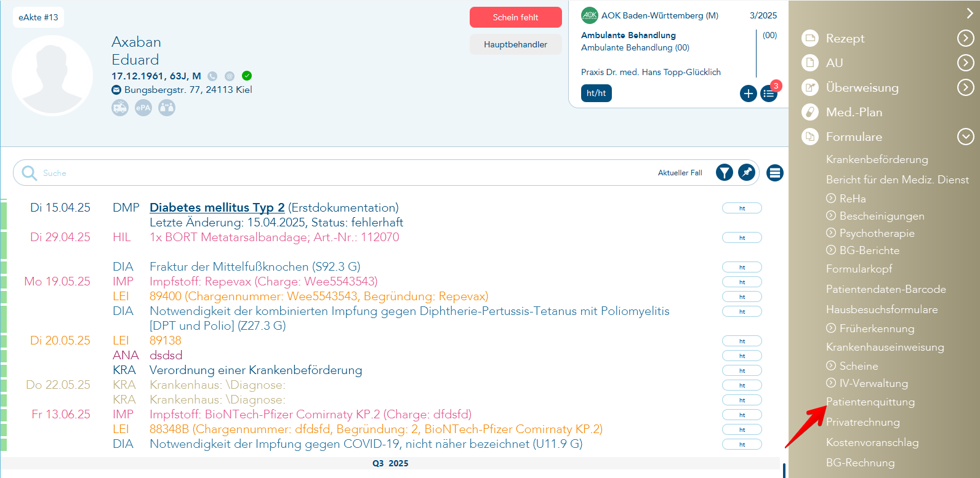Open the ePA icon under the address
The height and width of the screenshot is (478, 980).
click(143, 108)
